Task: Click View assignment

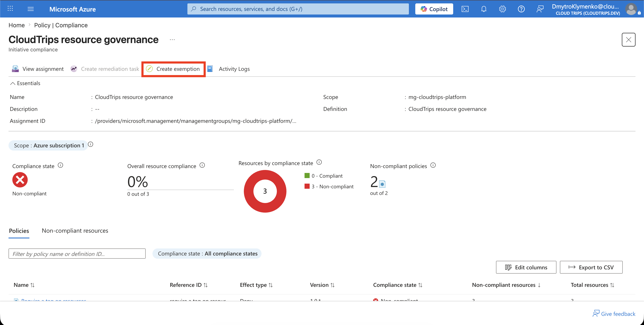Action: point(38,69)
